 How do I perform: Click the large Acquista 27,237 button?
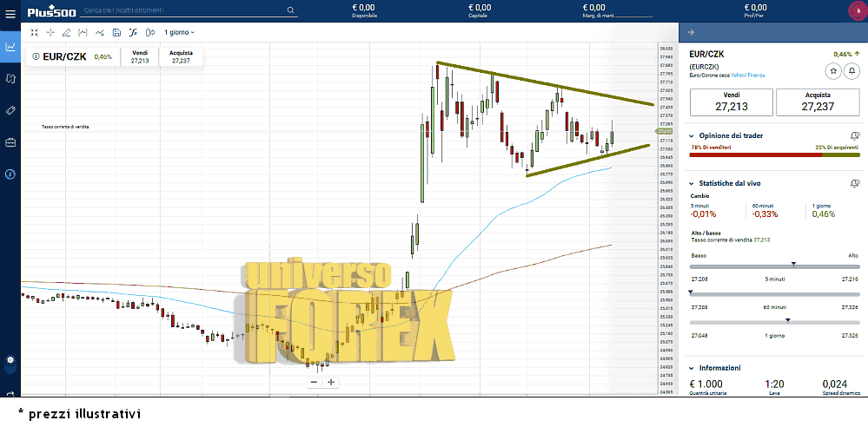(x=818, y=102)
